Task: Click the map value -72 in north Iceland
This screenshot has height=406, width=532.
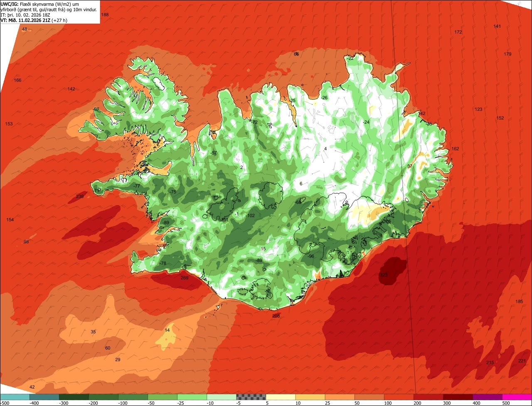Action: pyautogui.click(x=254, y=122)
